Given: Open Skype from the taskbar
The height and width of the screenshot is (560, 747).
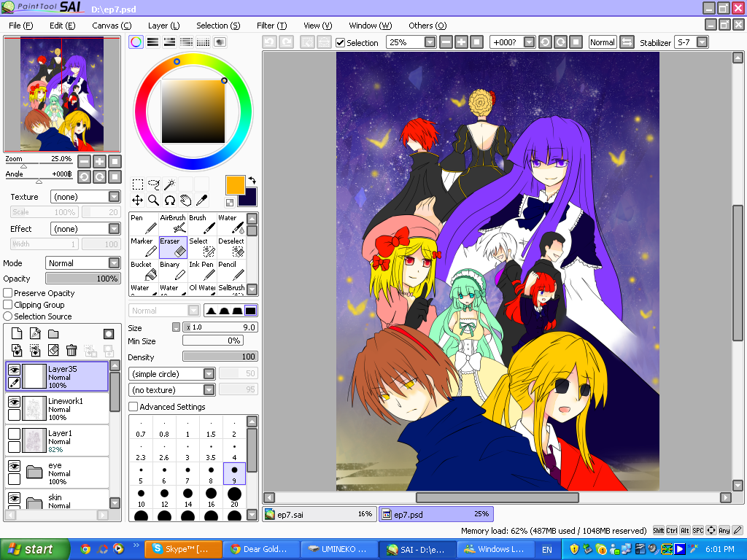Looking at the screenshot, I should pos(183,549).
